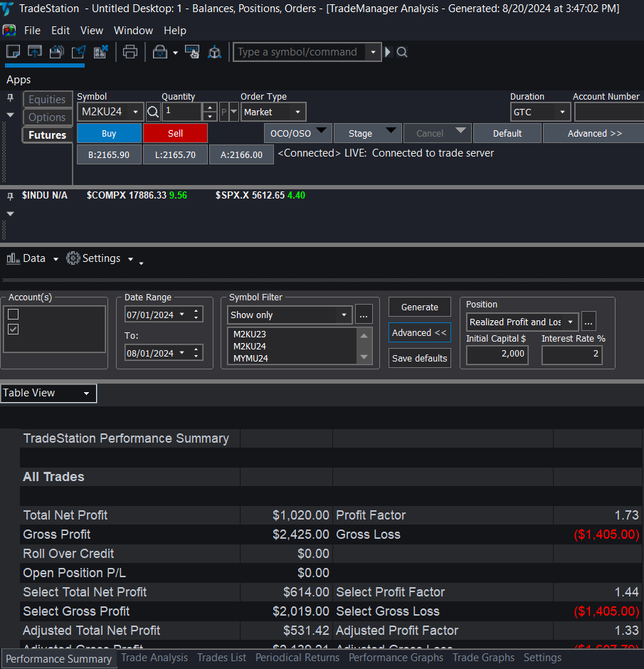Image resolution: width=644 pixels, height=669 pixels.
Task: Open the Edit menu
Action: point(60,31)
